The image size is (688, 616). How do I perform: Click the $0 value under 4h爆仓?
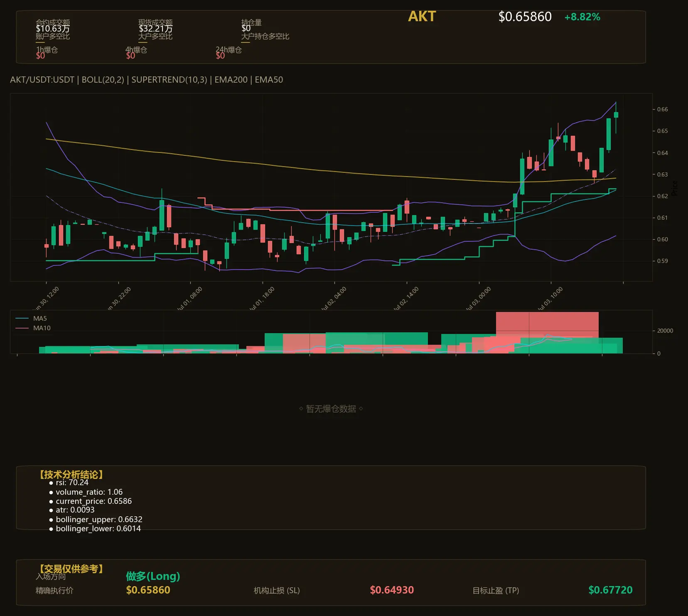coord(130,56)
